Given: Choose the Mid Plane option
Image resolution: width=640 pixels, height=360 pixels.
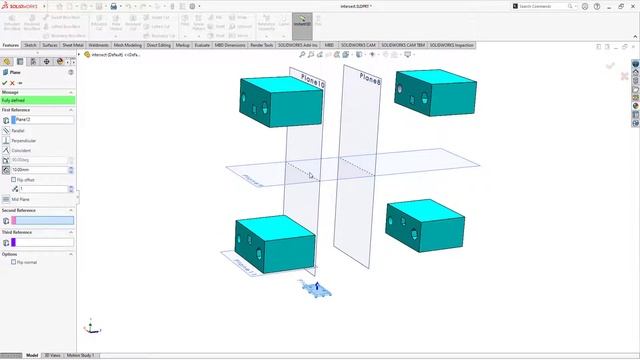Looking at the screenshot, I should point(6,199).
